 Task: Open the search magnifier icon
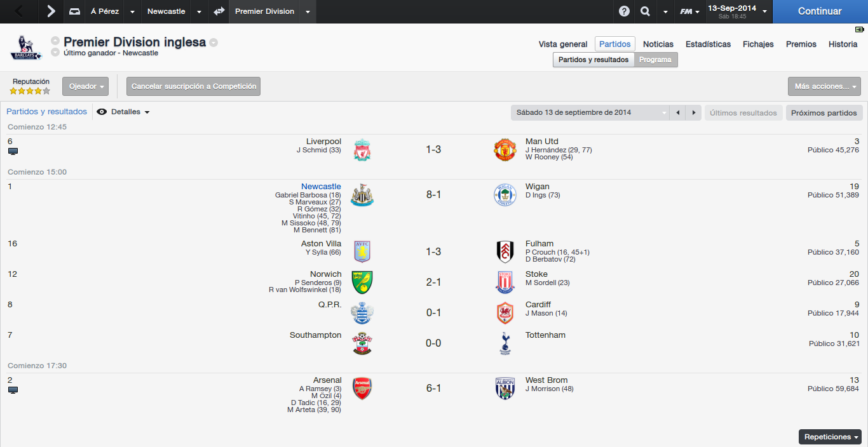coord(645,11)
